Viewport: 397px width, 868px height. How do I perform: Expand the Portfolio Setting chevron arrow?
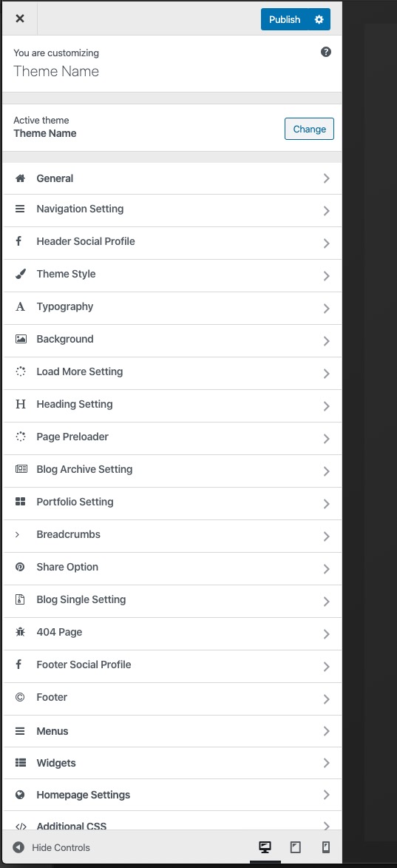[326, 504]
